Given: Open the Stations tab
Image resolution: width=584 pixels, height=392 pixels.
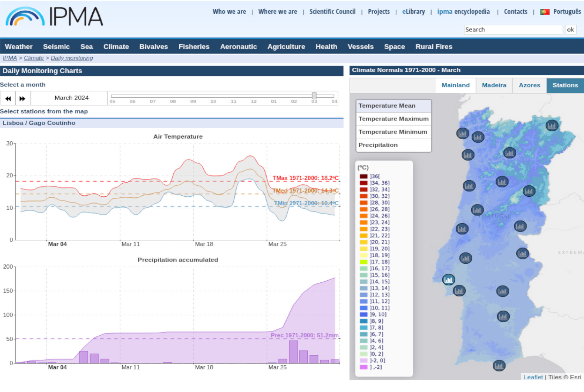Looking at the screenshot, I should [565, 85].
